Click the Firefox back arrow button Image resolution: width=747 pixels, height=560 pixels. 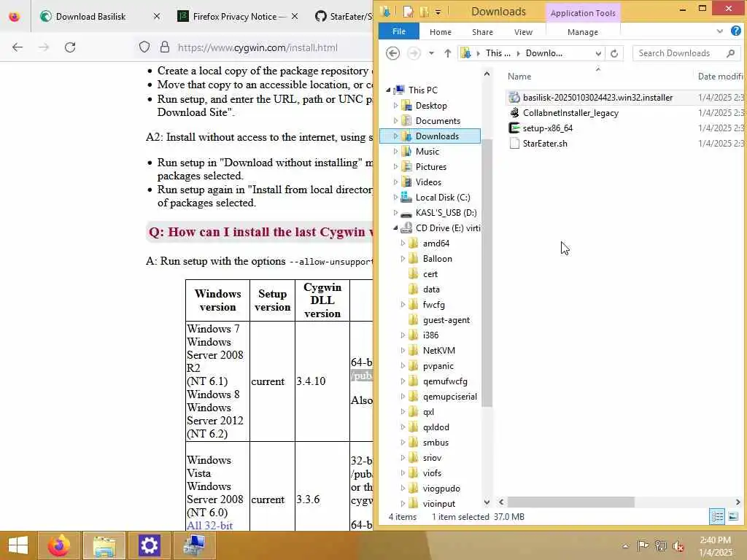(18, 47)
